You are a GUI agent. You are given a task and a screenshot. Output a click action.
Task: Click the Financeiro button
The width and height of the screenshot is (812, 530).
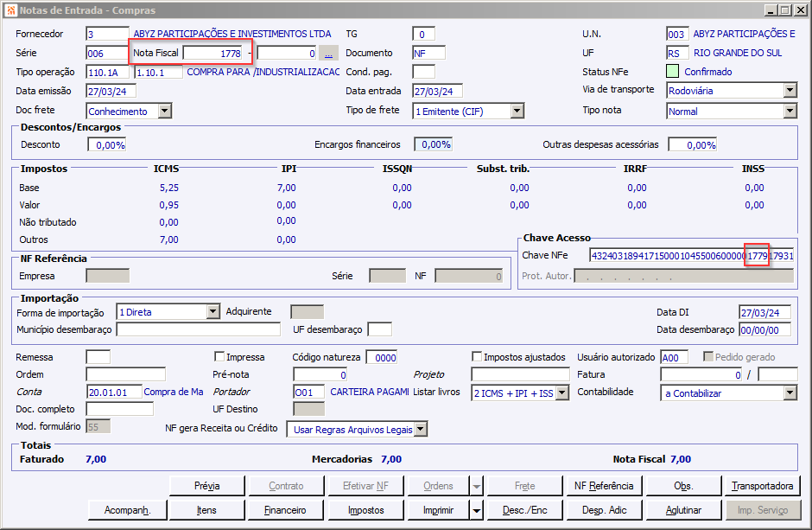(285, 510)
